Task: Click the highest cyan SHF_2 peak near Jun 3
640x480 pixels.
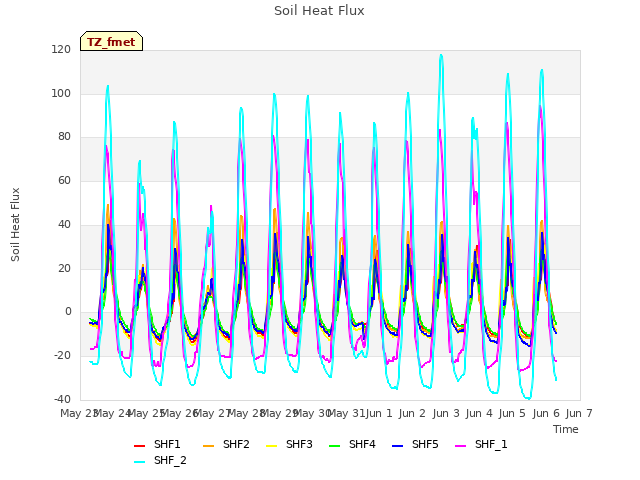Action: tap(441, 55)
